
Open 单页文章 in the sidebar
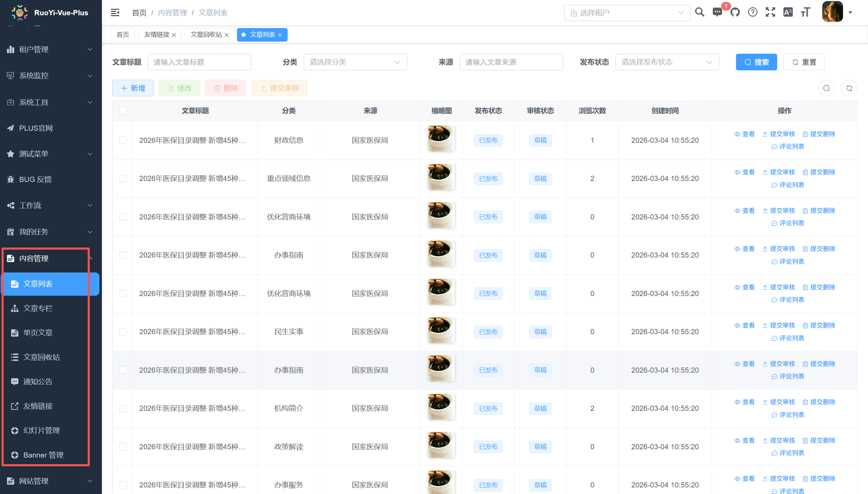point(51,333)
